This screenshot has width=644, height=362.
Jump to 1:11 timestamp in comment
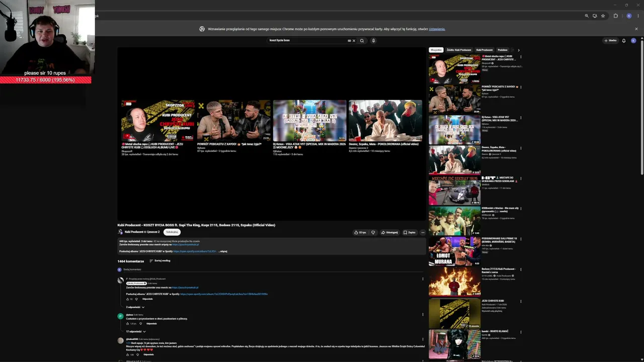click(128, 343)
